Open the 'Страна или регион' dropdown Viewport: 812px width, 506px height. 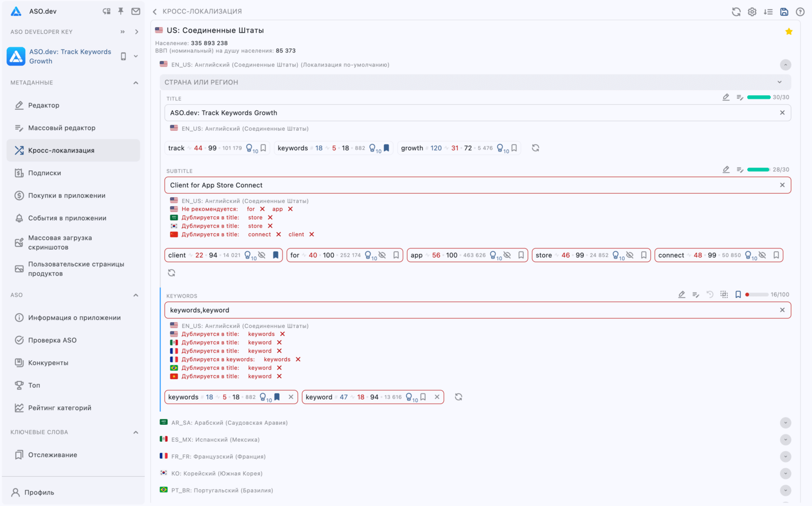[779, 82]
